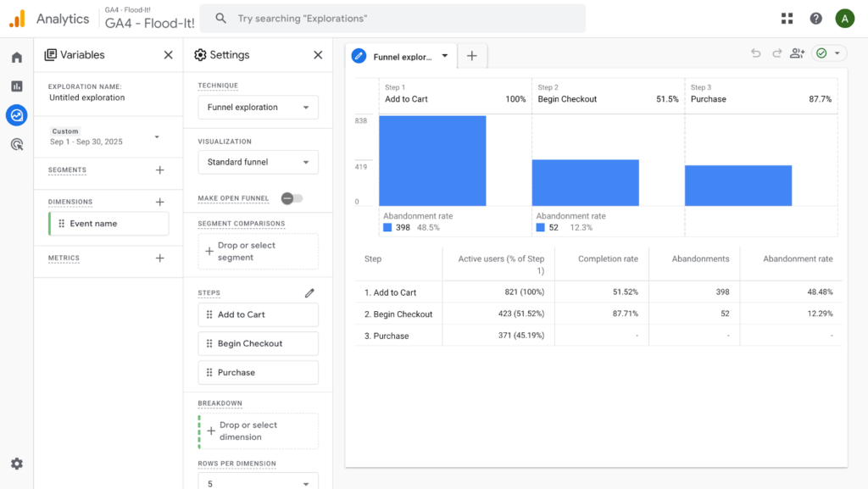Click the blue Add to Cart bar
Screen dimensions: 868x489
tap(432, 161)
